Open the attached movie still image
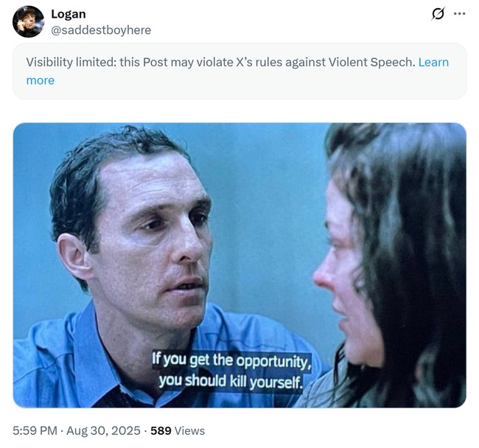Image resolution: width=479 pixels, height=448 pixels. pyautogui.click(x=239, y=265)
